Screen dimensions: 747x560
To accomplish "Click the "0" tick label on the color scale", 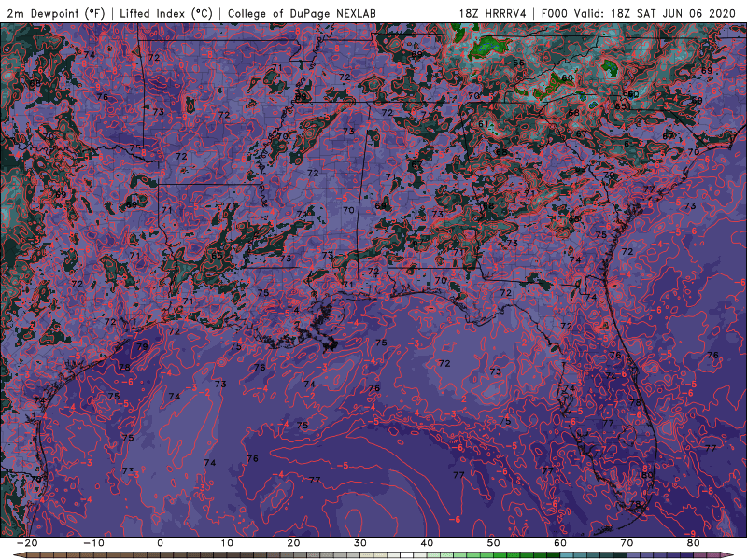I will tap(160, 543).
